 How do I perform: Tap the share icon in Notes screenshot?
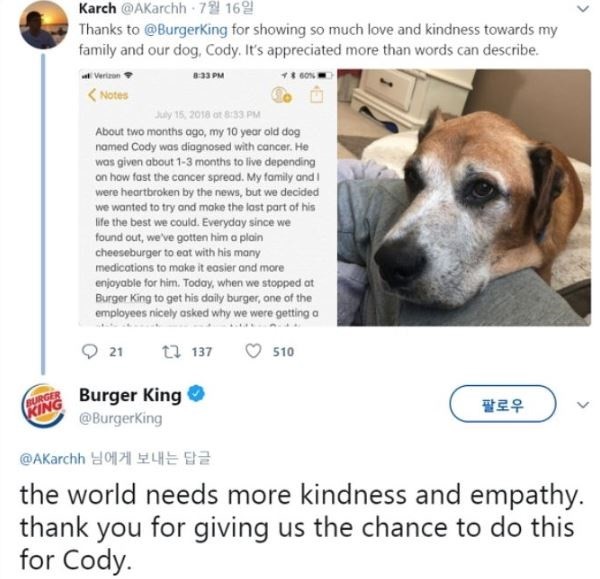(x=316, y=95)
